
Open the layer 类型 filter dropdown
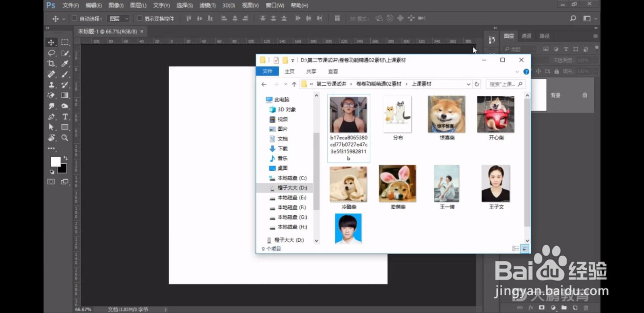[520, 49]
